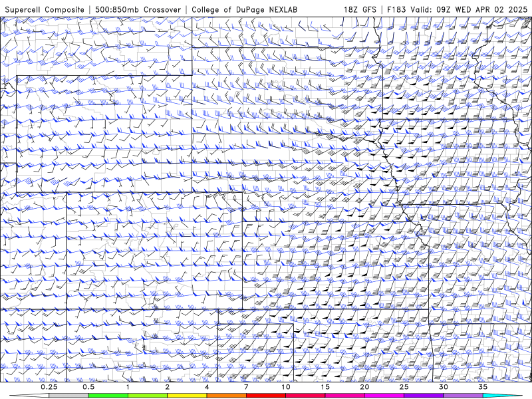The image size is (532, 399).
Task: Click the hot pink segment between 15 and 20
Action: (x=344, y=396)
